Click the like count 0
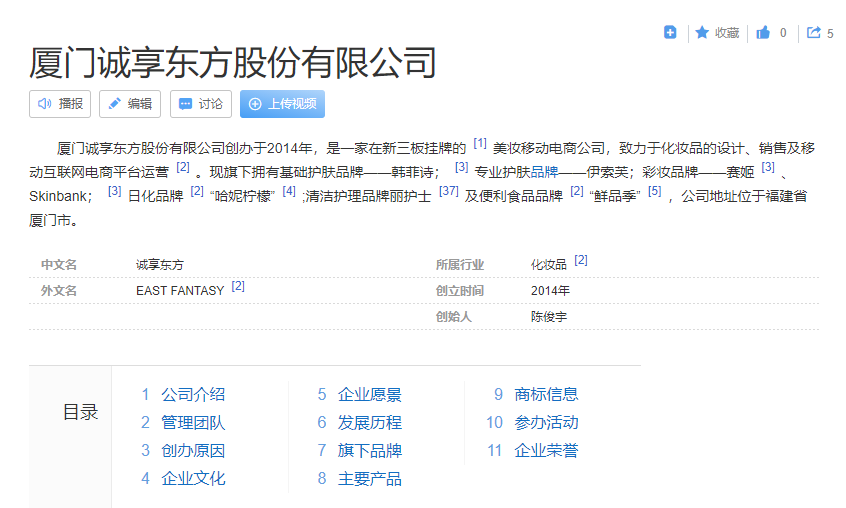 [x=783, y=33]
